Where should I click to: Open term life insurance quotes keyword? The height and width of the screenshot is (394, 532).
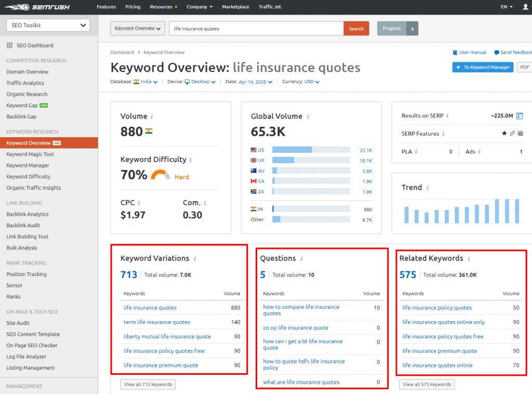click(x=157, y=322)
